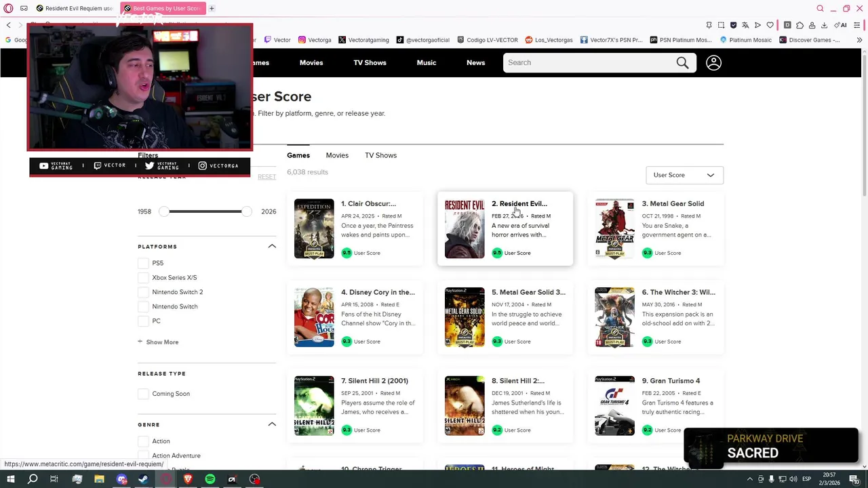868x488 pixels.
Task: Show hidden system tray icons chevron
Action: (749, 479)
